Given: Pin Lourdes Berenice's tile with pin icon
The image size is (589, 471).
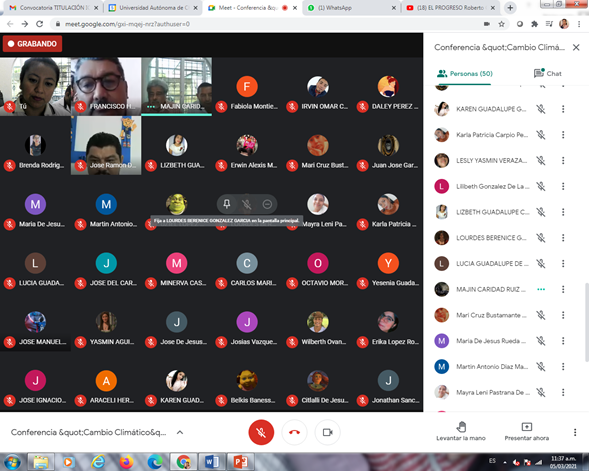Looking at the screenshot, I should tap(227, 204).
